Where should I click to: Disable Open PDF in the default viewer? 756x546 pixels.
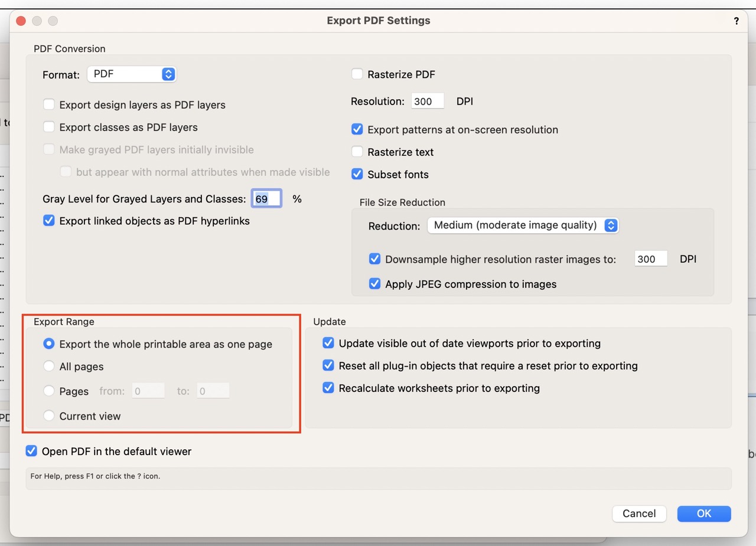click(31, 452)
